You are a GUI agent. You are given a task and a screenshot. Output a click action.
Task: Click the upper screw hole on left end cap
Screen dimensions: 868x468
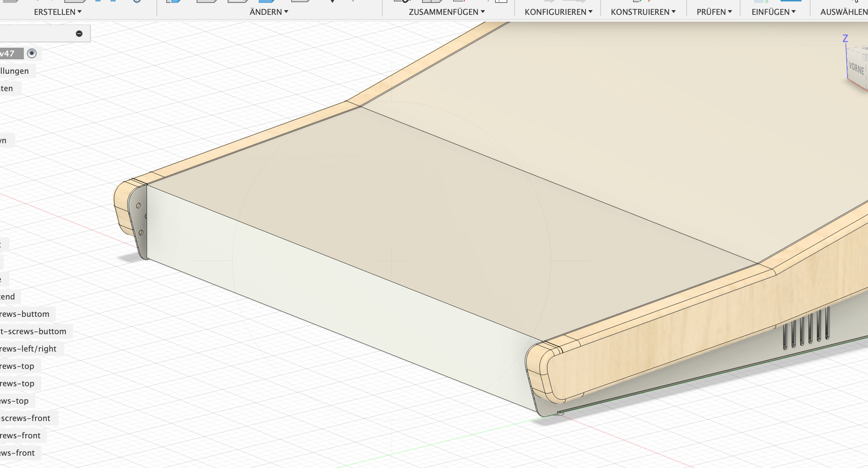pyautogui.click(x=138, y=206)
